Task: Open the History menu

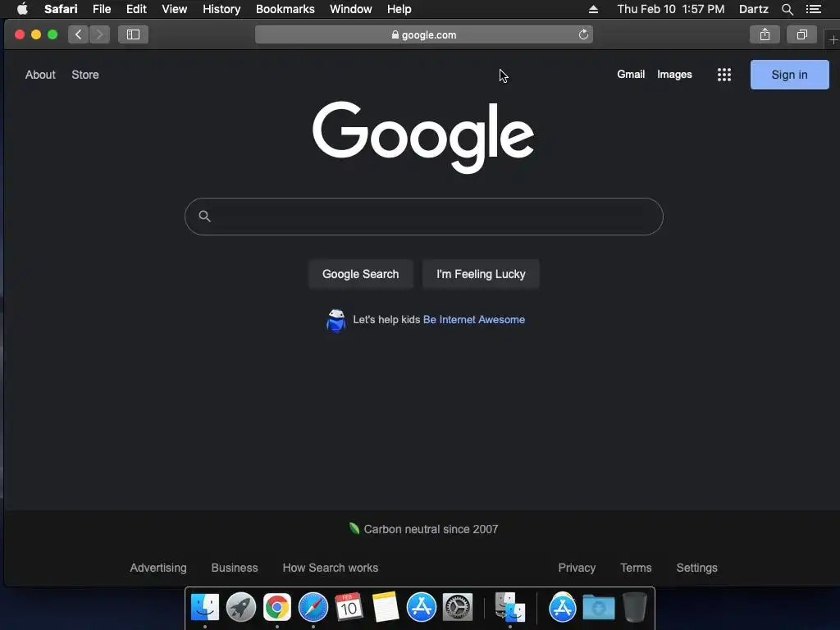Action: (x=221, y=9)
